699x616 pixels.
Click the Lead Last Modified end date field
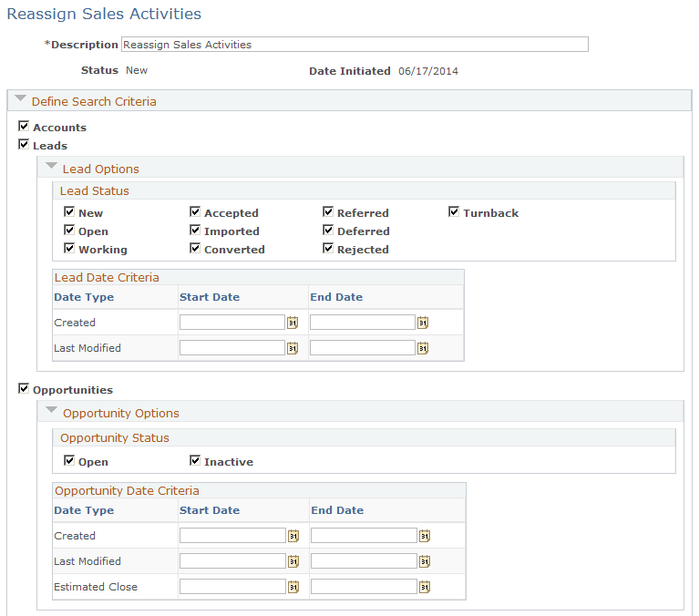(363, 348)
